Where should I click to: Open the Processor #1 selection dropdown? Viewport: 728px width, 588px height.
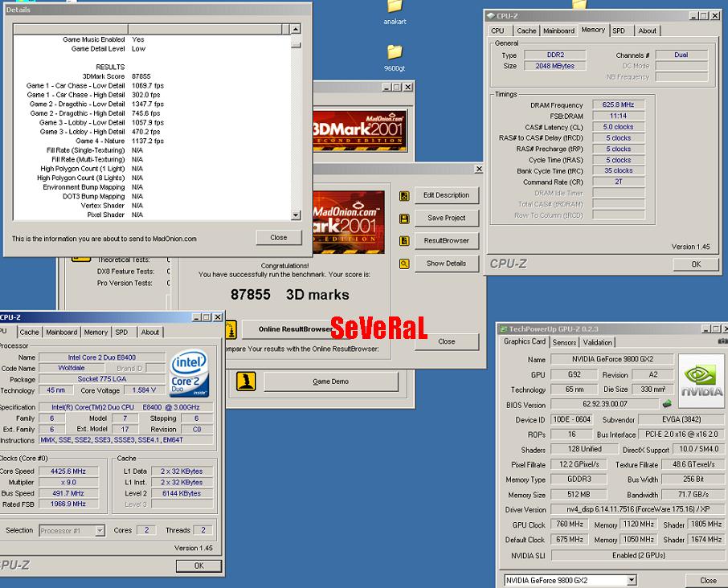click(x=100, y=530)
